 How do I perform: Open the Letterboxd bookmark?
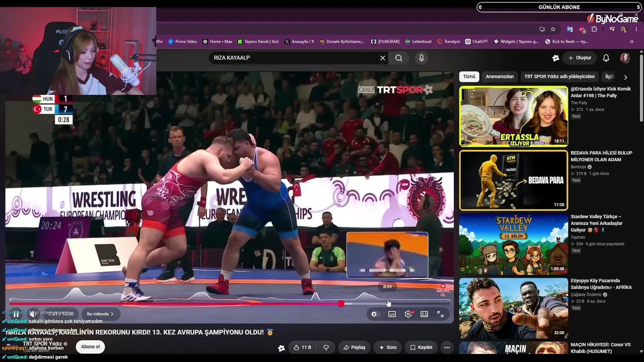point(418,42)
